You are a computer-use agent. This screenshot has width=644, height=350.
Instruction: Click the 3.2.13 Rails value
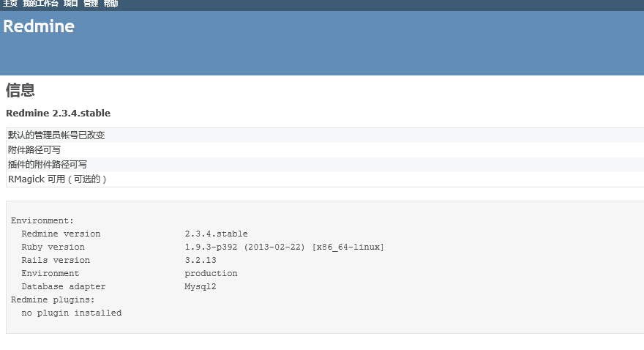(x=201, y=260)
